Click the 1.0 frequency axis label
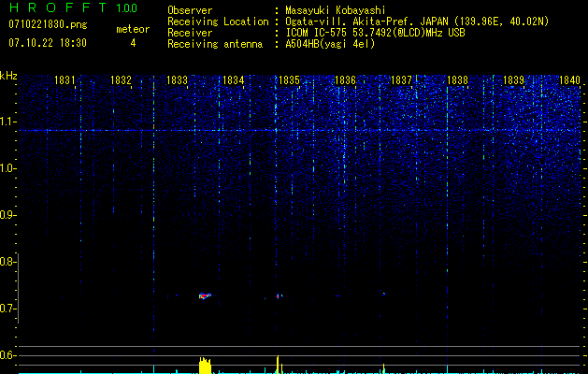588x374 pixels. pos(7,168)
